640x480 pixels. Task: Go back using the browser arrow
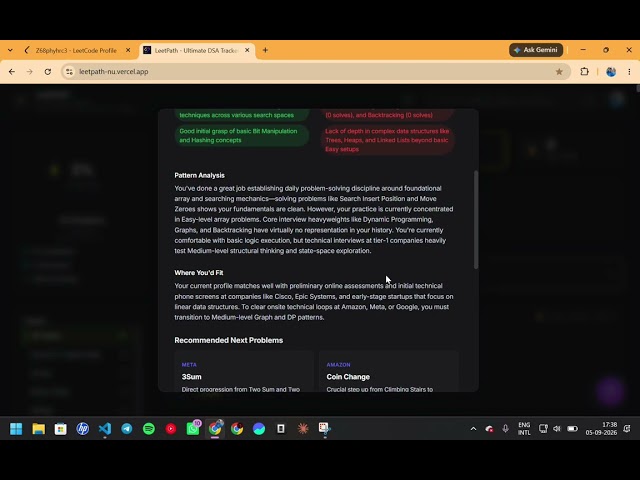[x=12, y=72]
